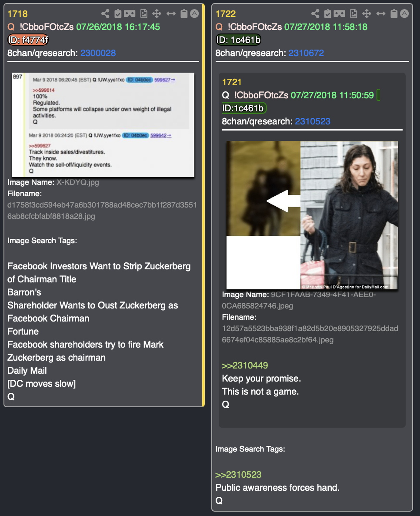Click the clipboard checkmark icon on post 1722
Screen dimensions: 420x516
pyautogui.click(x=327, y=13)
